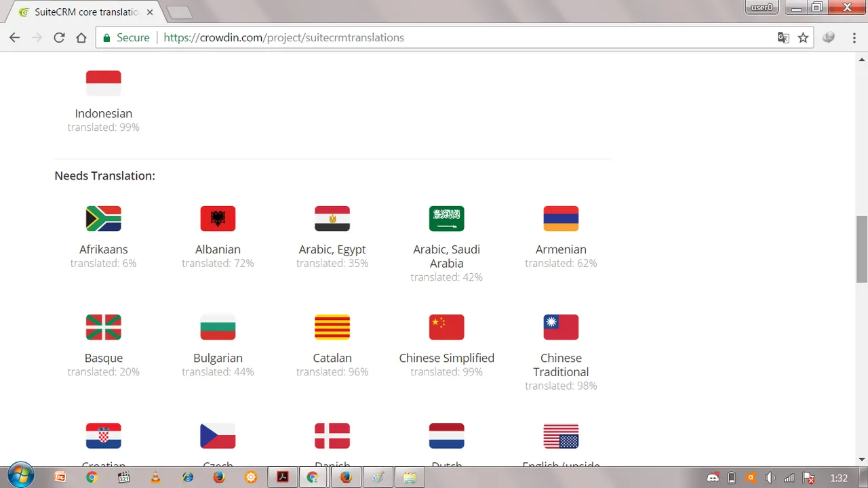Reload the current Crowdin page
868x488 pixels.
(59, 38)
